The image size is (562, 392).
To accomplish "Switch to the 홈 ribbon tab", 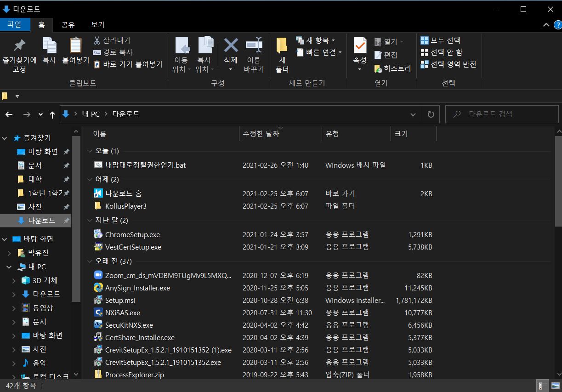I will pos(41,25).
